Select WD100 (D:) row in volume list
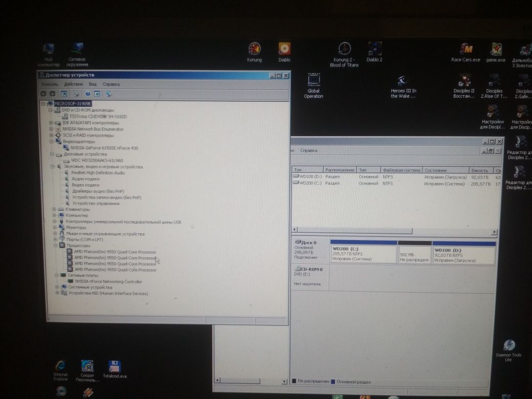The image size is (532, 399). point(396,177)
